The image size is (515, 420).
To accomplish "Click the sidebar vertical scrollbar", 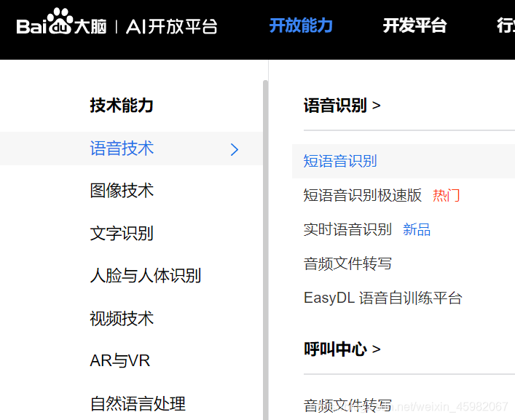I will [265, 250].
